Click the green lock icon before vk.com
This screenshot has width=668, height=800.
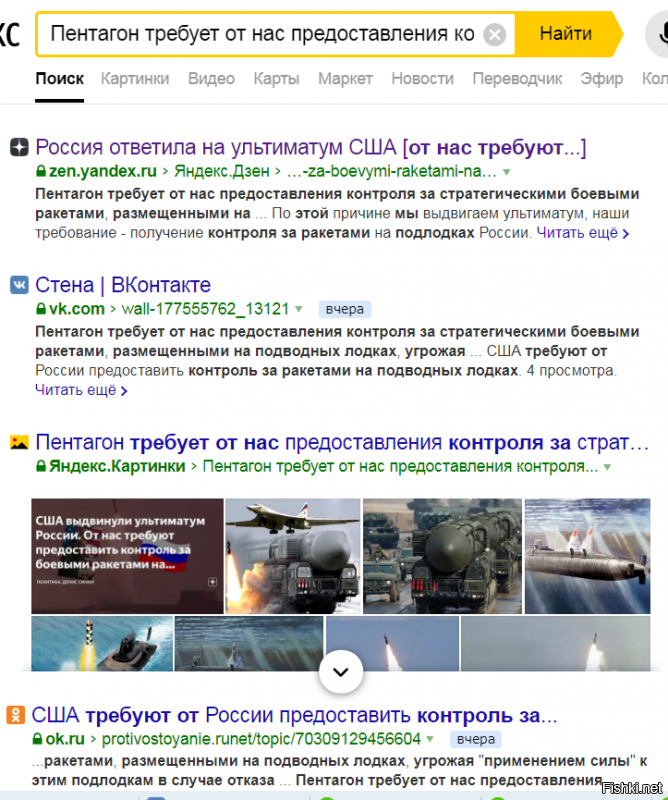point(41,309)
